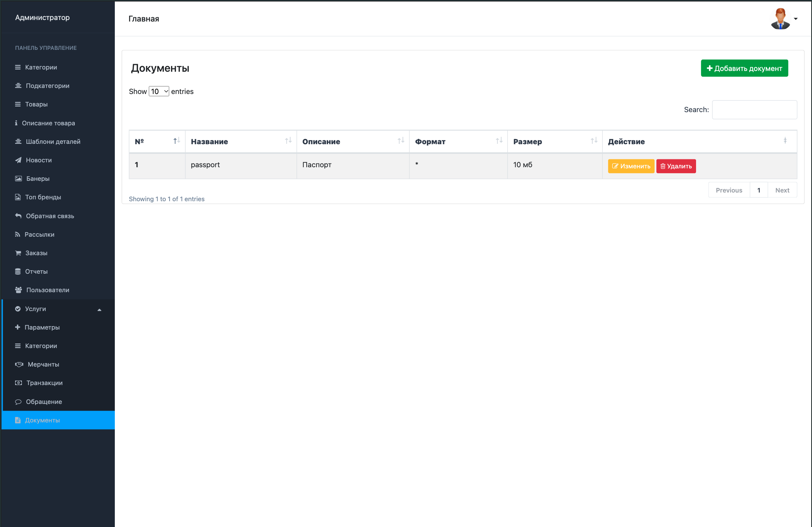Click the Паспорт description cell

click(353, 166)
